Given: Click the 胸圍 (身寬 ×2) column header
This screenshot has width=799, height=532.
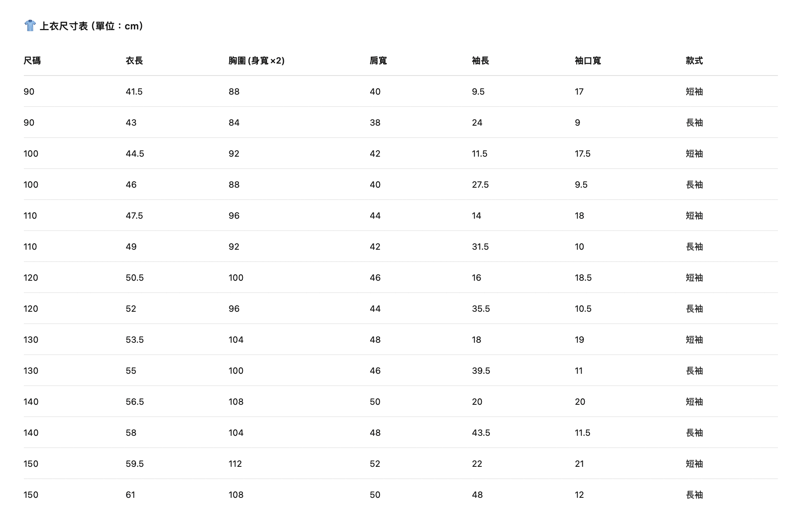Looking at the screenshot, I should coord(256,60).
